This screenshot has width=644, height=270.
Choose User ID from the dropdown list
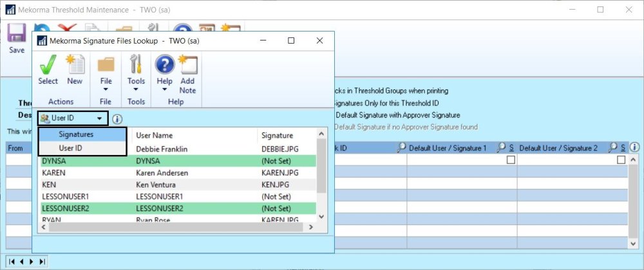[x=82, y=148]
